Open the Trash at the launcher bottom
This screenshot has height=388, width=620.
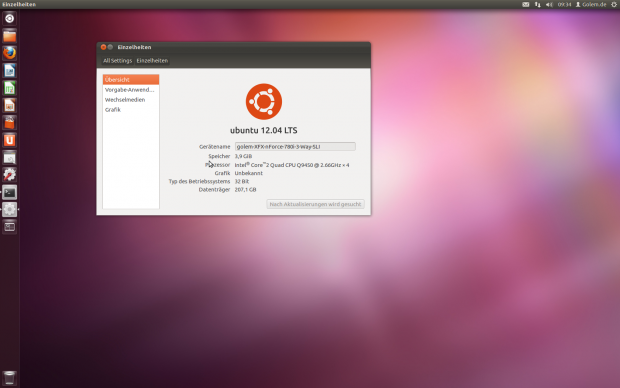(9, 378)
